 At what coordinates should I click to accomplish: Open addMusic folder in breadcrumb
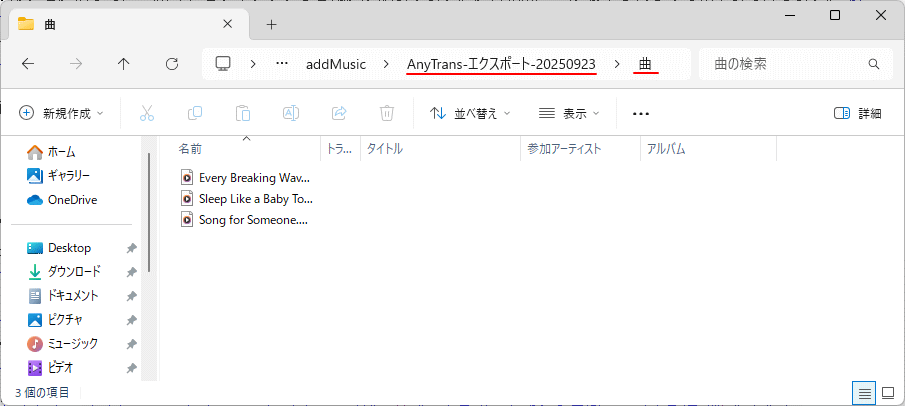336,64
